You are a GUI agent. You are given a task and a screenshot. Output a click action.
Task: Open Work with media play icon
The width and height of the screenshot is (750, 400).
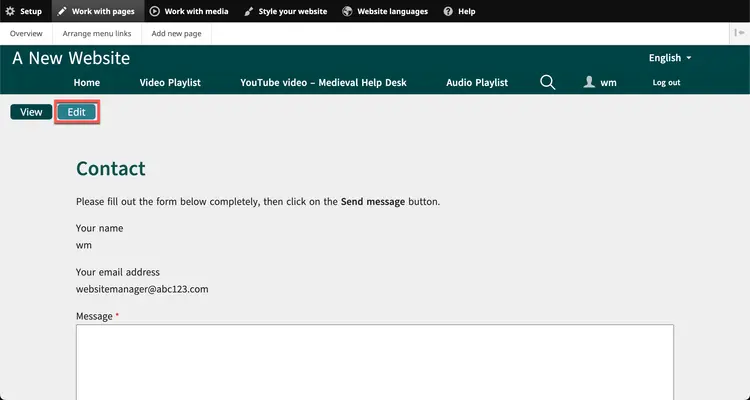click(155, 11)
